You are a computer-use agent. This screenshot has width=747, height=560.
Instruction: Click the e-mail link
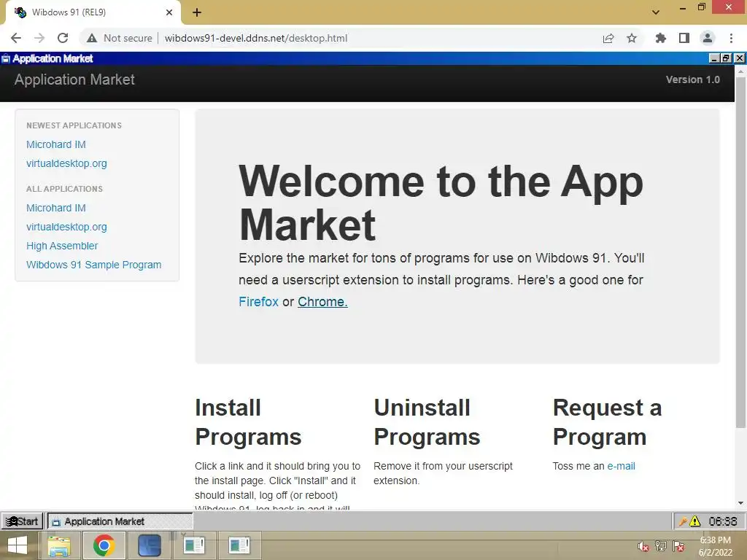point(621,466)
